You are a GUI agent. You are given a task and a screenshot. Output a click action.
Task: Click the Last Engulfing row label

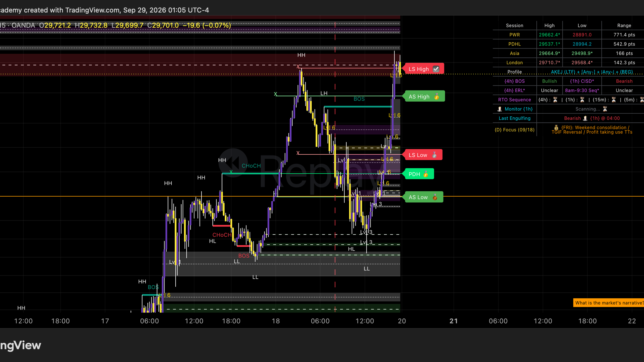[x=514, y=118]
